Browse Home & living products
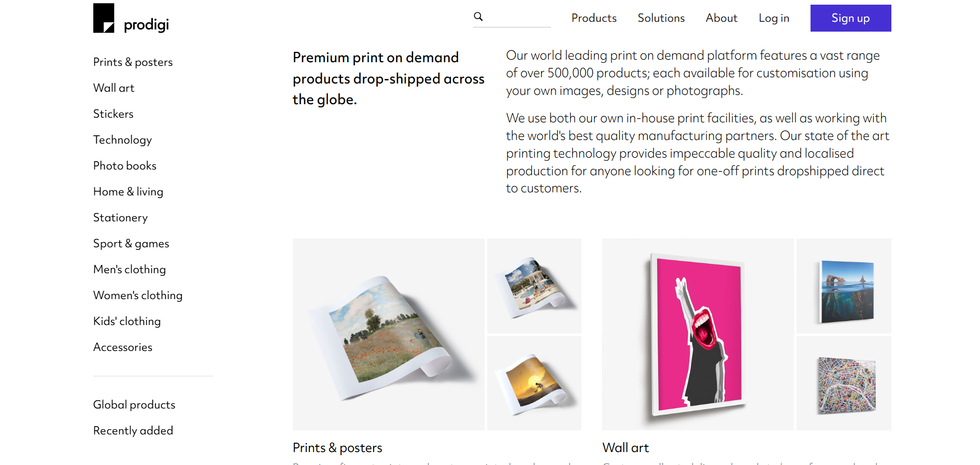This screenshot has width=980, height=465. (x=128, y=191)
